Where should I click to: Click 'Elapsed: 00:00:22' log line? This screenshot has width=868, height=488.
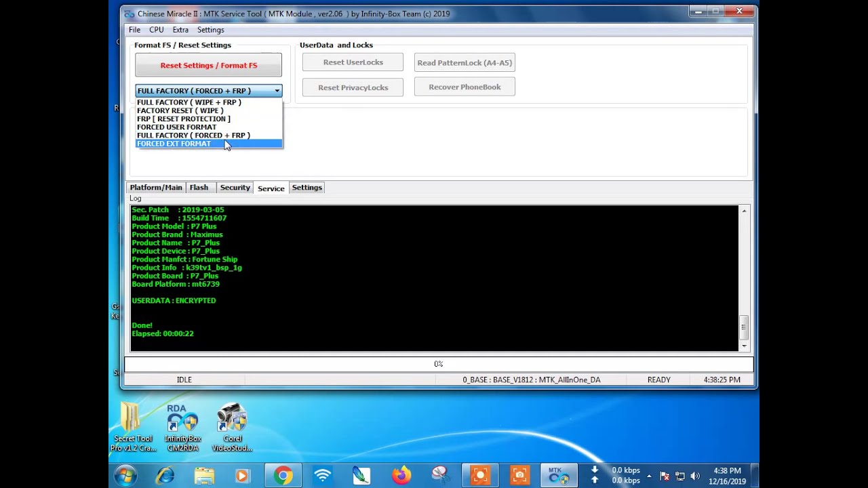[x=163, y=333]
